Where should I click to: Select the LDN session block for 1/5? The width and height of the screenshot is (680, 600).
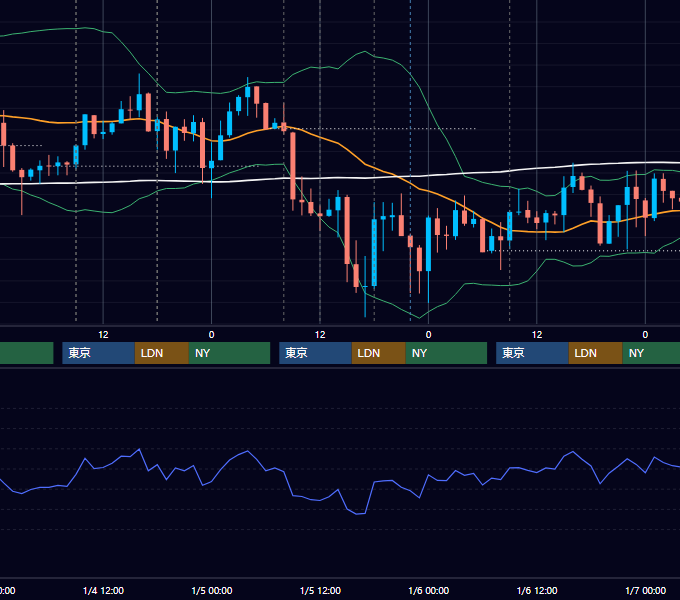point(379,353)
